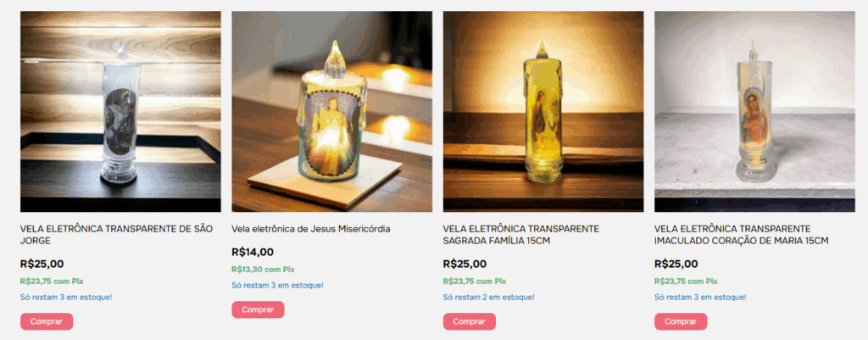Buy the Jesus Misericórdia candle
Viewport: 868px width, 340px height.
point(258,309)
